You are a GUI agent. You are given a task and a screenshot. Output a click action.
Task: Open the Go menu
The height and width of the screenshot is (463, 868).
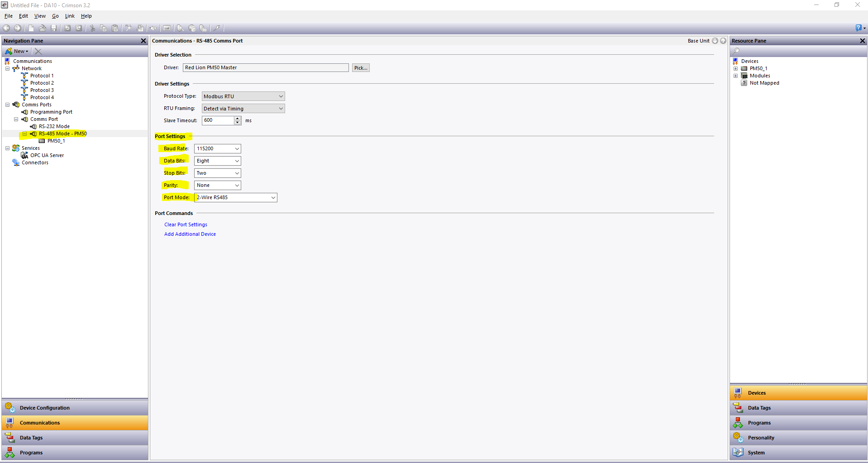click(55, 16)
